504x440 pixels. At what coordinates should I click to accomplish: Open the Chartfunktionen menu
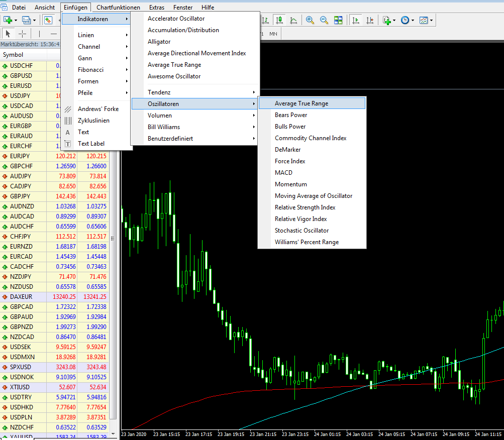118,8
